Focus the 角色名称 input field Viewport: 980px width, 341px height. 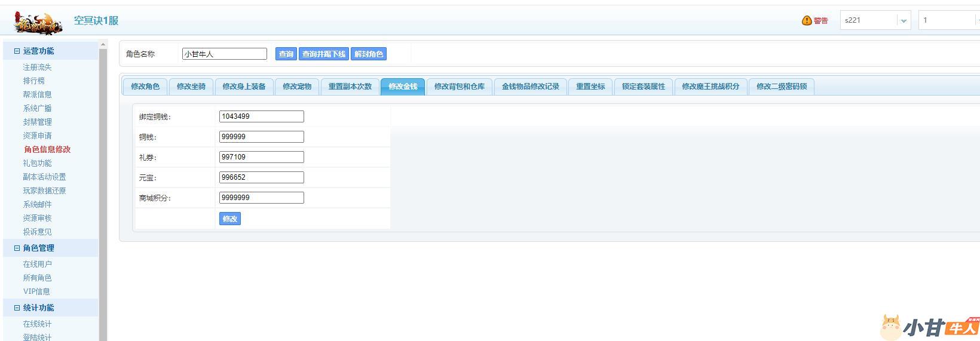[224, 54]
